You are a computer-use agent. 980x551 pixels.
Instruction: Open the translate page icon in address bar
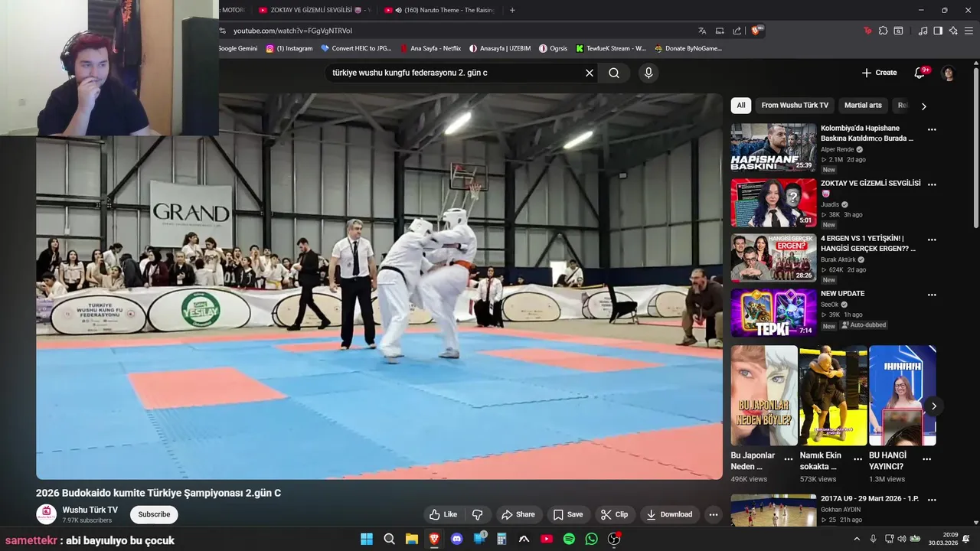(x=702, y=31)
